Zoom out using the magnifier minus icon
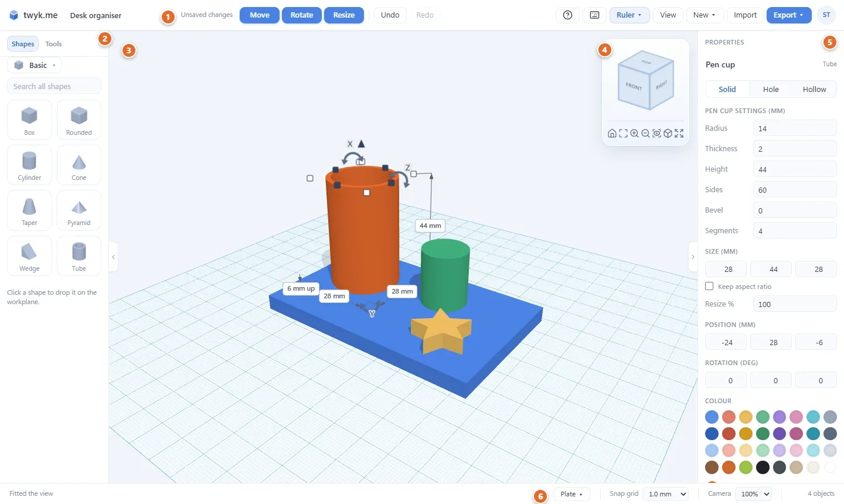Viewport: 844px width, 504px height. 645,133
